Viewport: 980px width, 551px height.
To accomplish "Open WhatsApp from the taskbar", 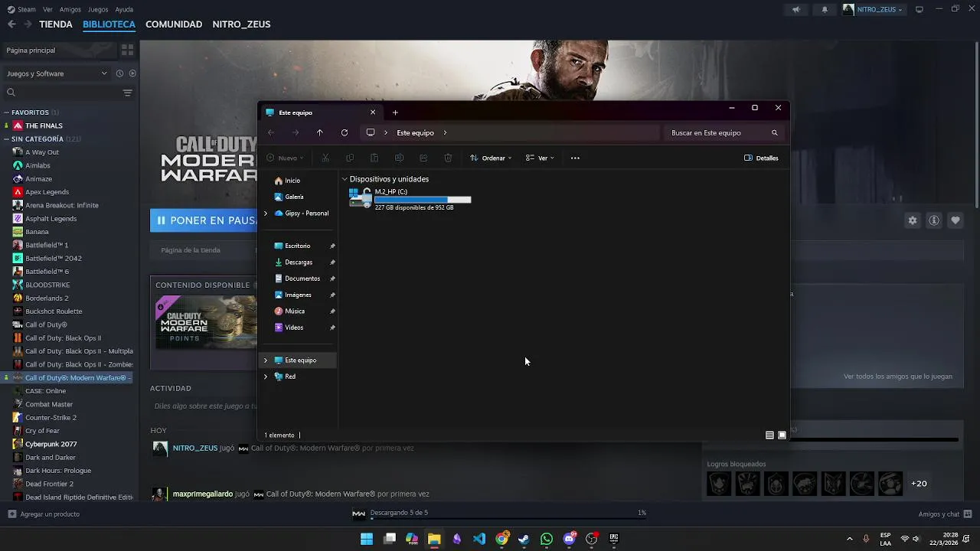I will (x=547, y=539).
